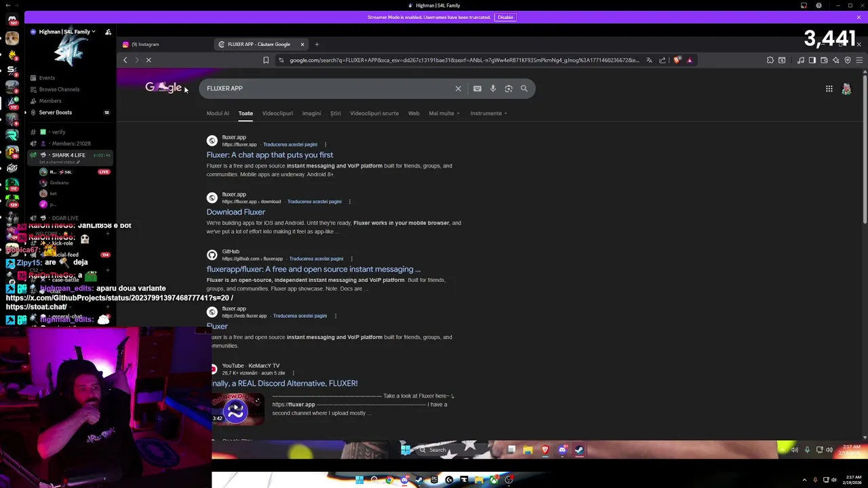
Task: Expand the Mai multe dropdown
Action: (444, 113)
